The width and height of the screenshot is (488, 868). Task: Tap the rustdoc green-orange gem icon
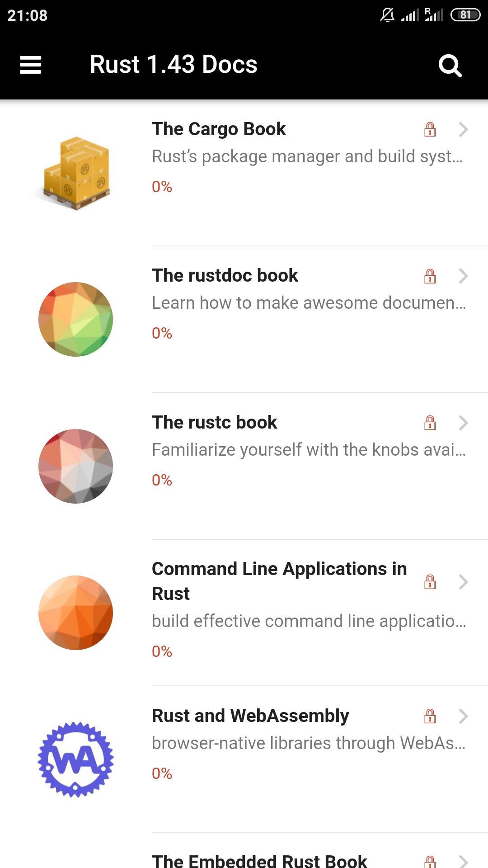tap(76, 319)
